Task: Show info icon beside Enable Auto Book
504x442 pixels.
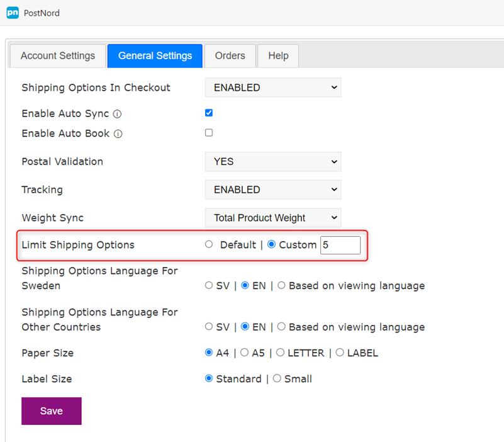Action: (x=118, y=134)
